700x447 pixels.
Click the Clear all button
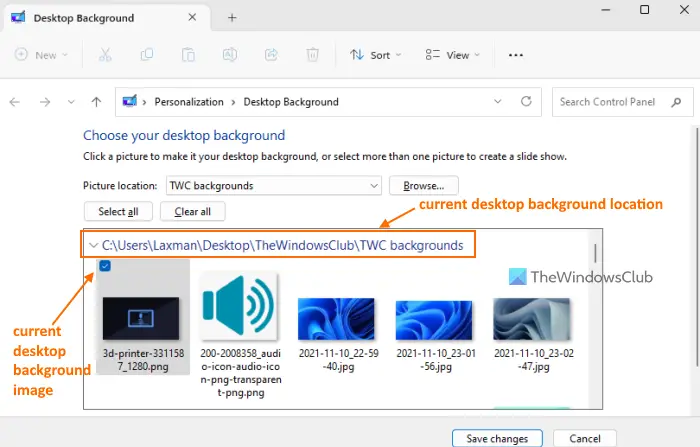point(192,211)
